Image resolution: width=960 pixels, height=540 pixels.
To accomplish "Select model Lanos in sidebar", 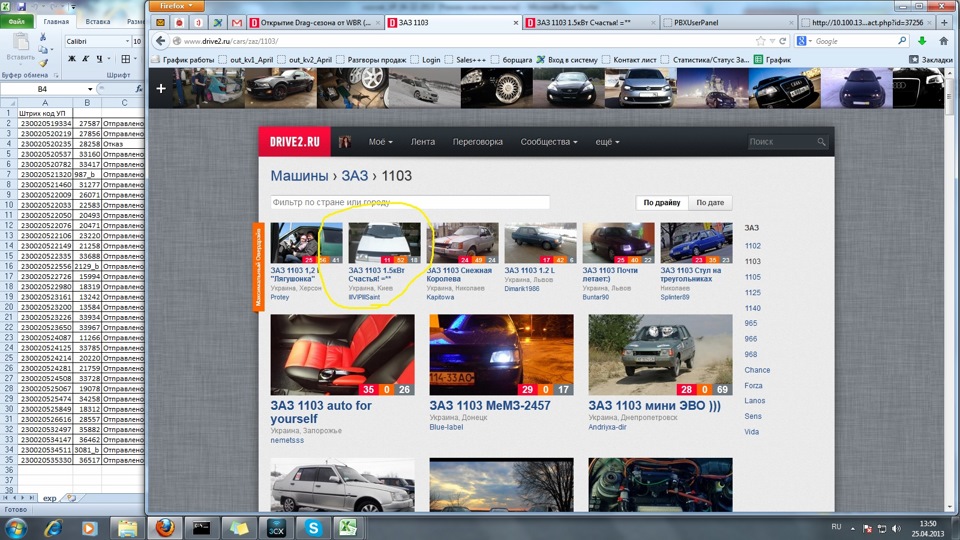I will pyautogui.click(x=755, y=400).
